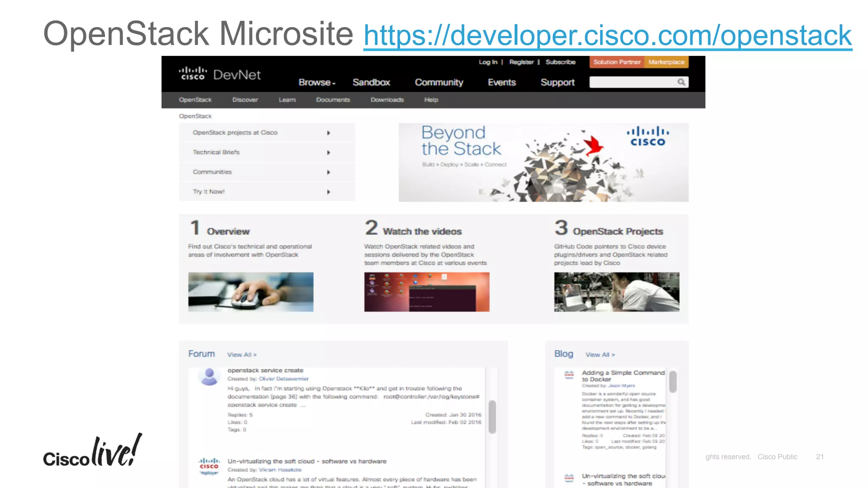Open the Support menu

pyautogui.click(x=557, y=83)
